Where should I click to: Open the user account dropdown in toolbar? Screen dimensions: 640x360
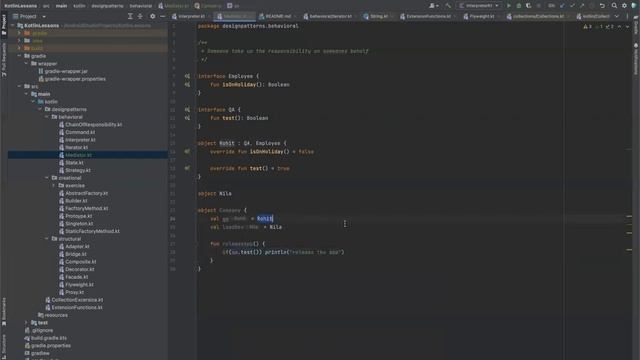coord(433,6)
